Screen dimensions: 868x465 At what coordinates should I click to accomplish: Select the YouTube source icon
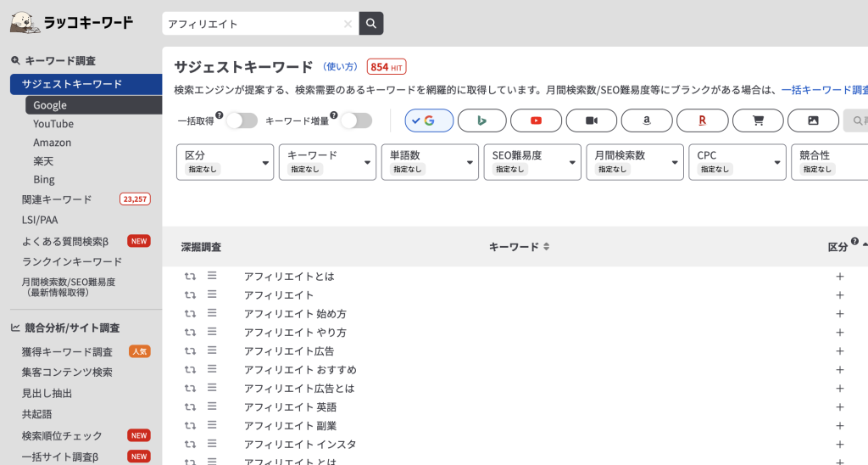[x=536, y=120]
